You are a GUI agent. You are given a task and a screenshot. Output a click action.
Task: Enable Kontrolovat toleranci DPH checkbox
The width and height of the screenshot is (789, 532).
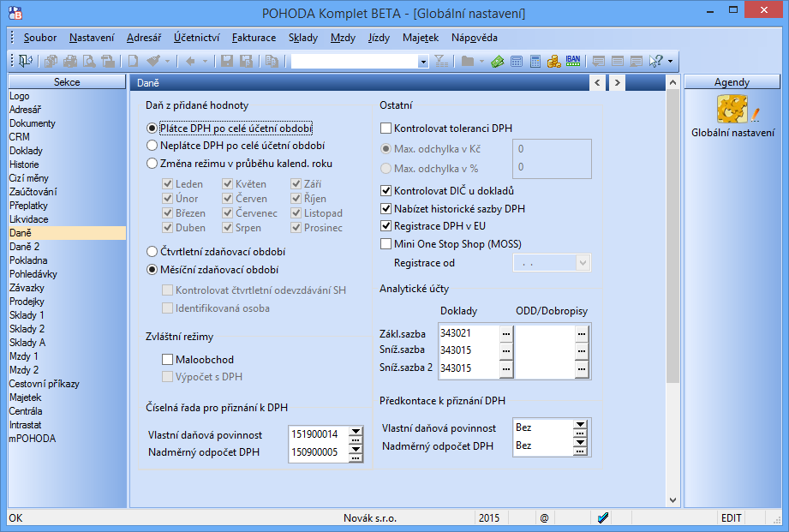pyautogui.click(x=386, y=129)
